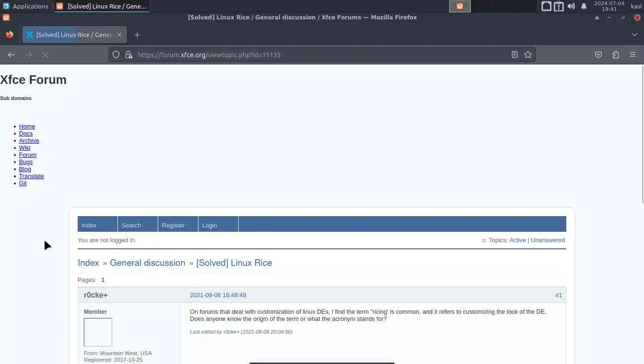This screenshot has width=644, height=364.
Task: Open a new browser tab
Action: [137, 35]
